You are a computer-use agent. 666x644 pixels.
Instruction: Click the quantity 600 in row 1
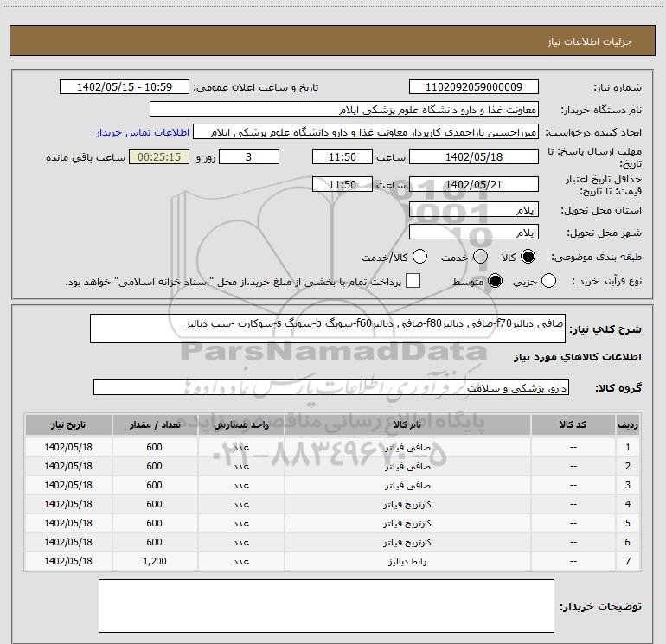pyautogui.click(x=154, y=447)
